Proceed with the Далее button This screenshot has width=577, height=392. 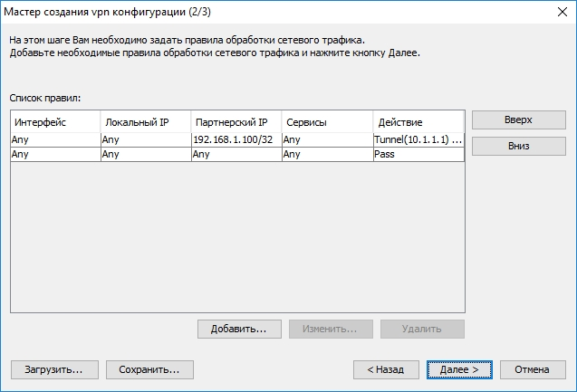tap(459, 369)
